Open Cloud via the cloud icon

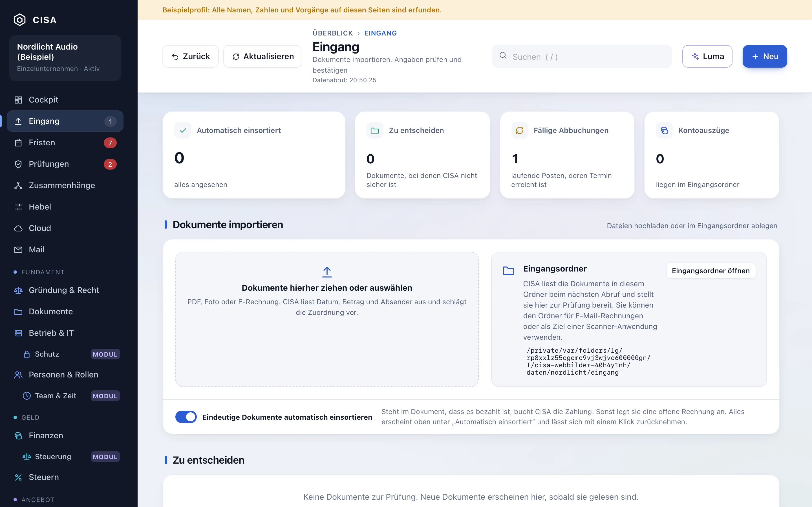[18, 228]
